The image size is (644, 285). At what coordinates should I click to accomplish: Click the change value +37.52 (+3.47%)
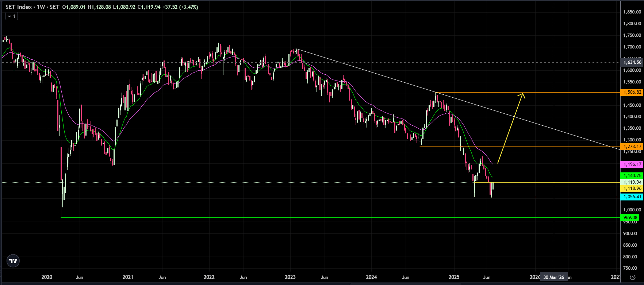pos(180,7)
